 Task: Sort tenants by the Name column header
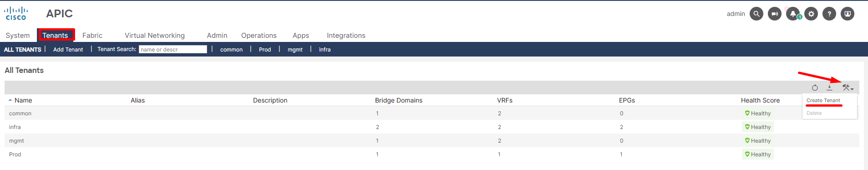23,100
